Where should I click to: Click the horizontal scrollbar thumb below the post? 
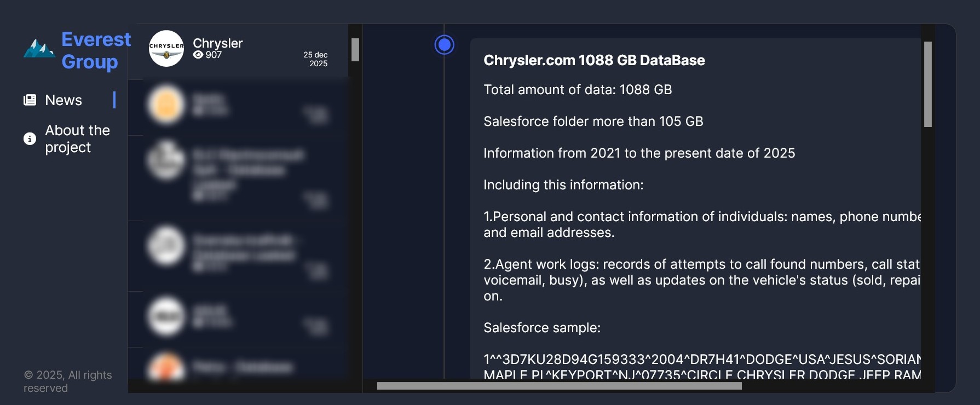[559, 386]
